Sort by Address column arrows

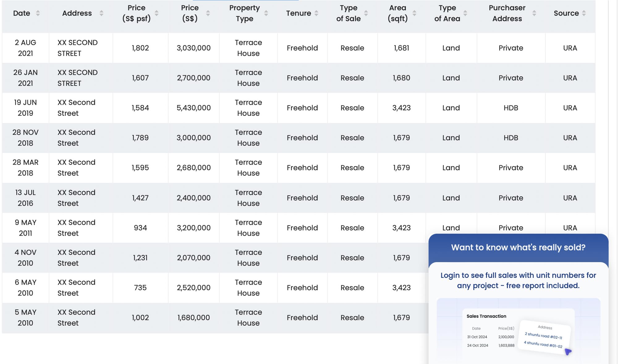point(101,13)
